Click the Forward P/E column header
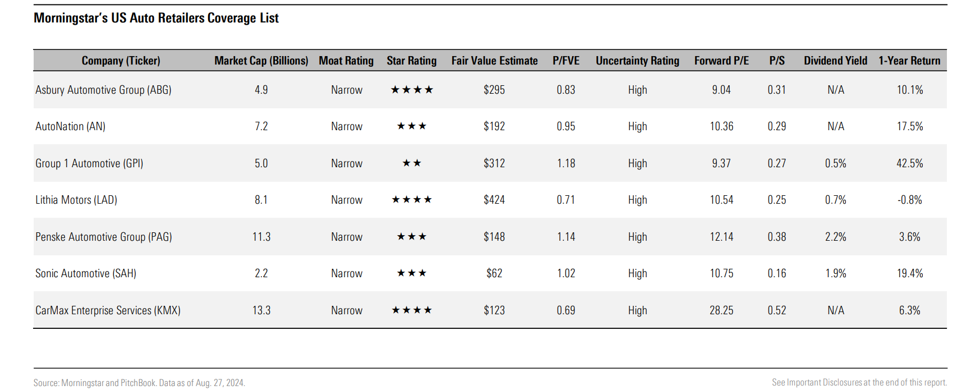Screen dimensions: 980x390 (721, 61)
